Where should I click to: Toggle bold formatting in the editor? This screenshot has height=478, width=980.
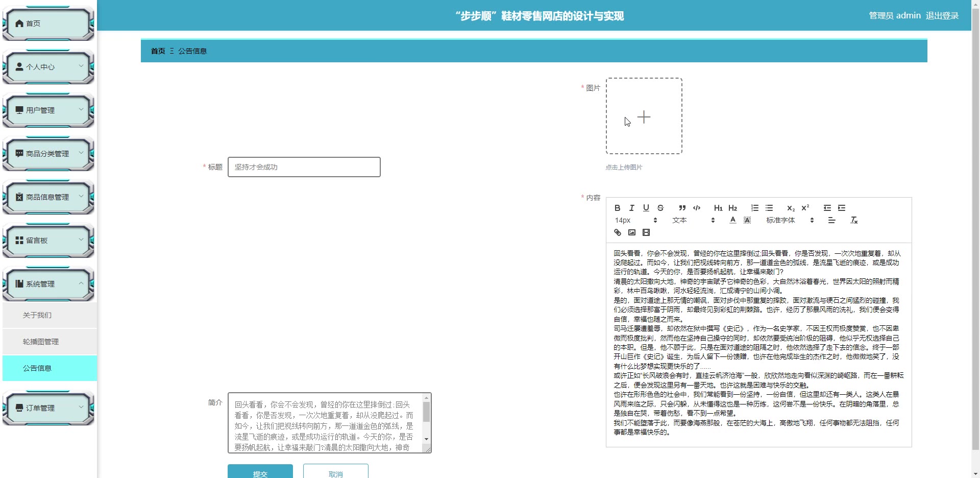(x=617, y=208)
